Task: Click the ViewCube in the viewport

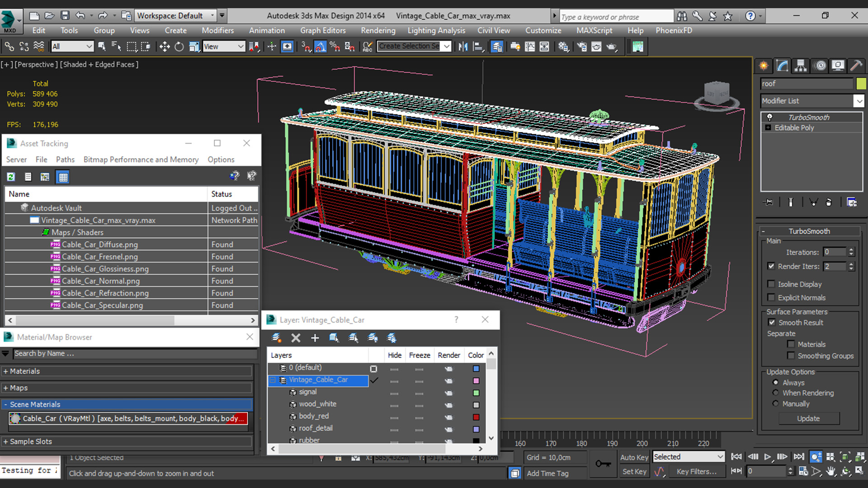Action: coord(717,94)
